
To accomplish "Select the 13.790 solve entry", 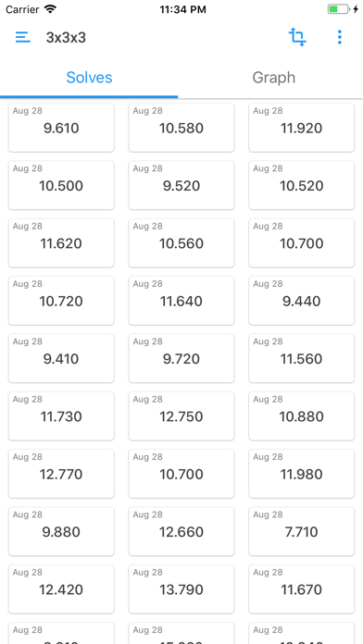I will click(181, 589).
